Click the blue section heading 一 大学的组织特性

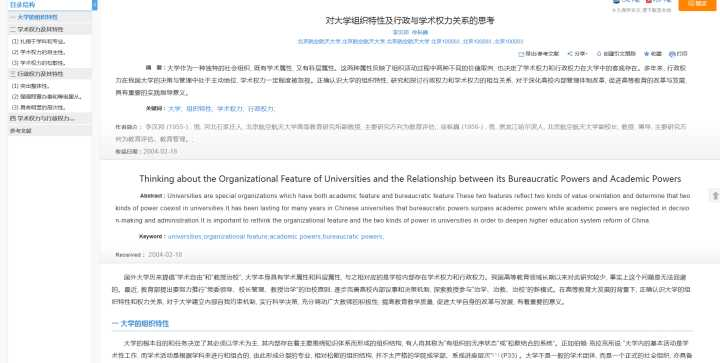pos(140,324)
